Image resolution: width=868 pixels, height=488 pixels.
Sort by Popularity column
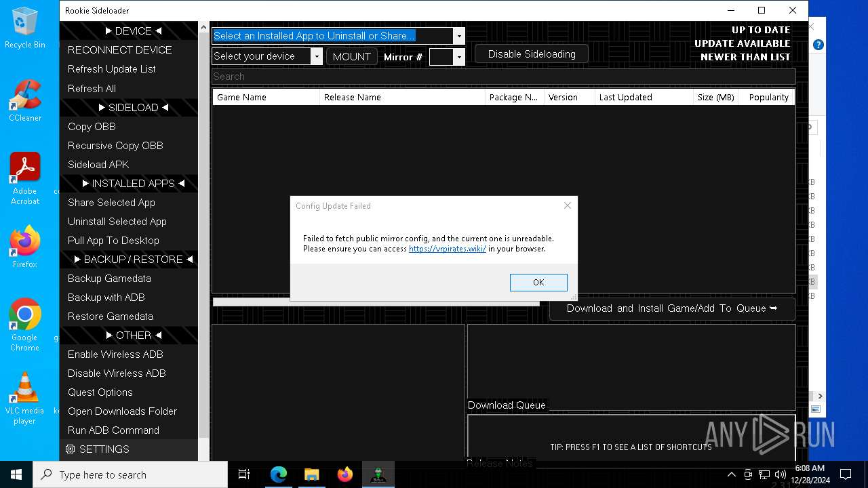tap(767, 97)
